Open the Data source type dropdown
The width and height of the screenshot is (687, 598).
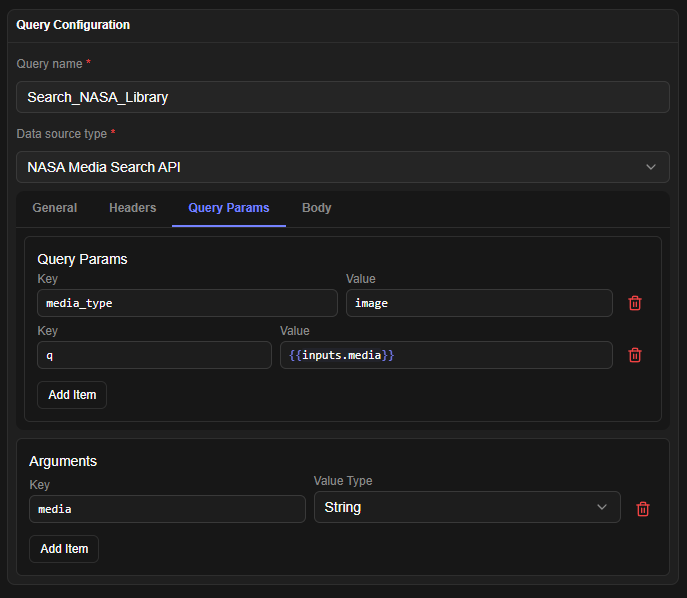click(x=343, y=167)
